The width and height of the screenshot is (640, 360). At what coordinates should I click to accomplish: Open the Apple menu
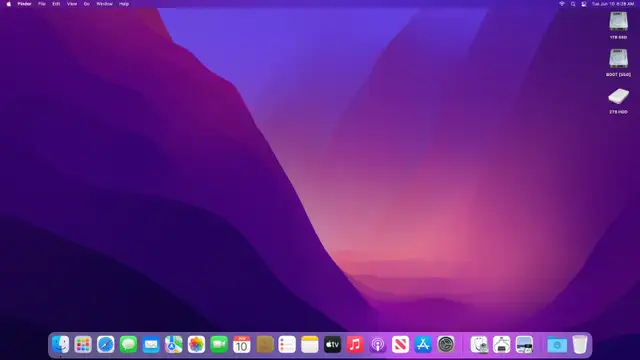tap(9, 4)
